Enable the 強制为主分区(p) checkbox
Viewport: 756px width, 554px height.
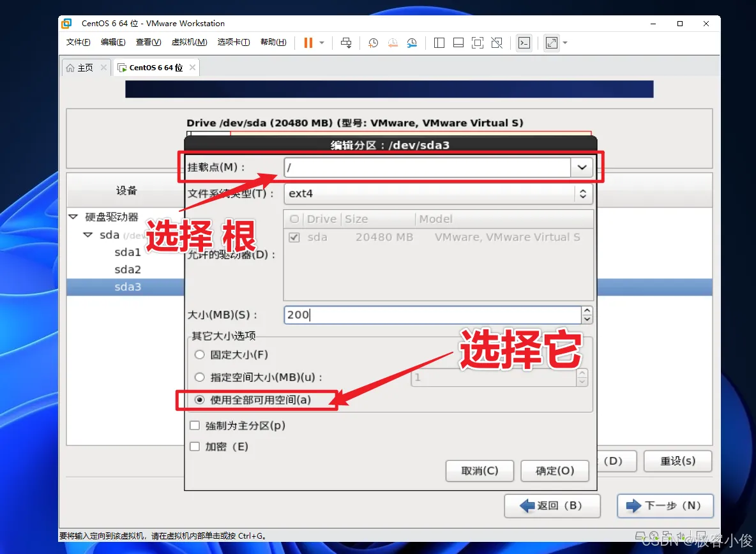coord(195,426)
